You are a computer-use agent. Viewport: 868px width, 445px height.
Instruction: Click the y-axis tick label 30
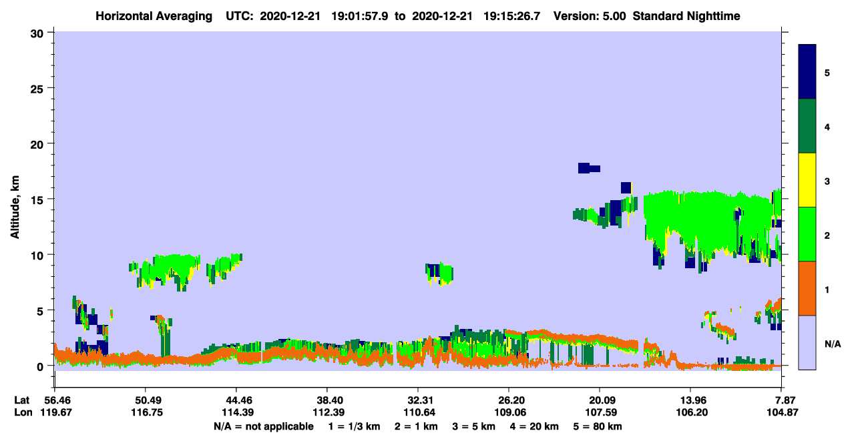pos(39,33)
